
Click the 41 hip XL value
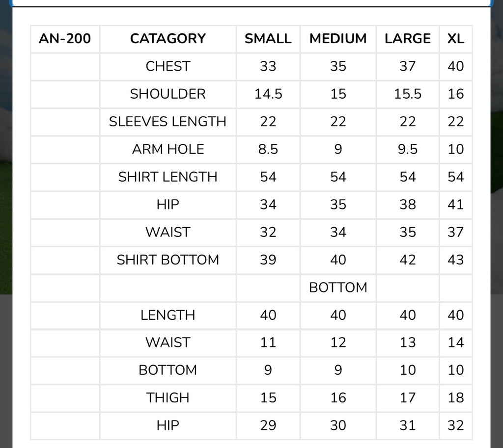[x=455, y=205]
